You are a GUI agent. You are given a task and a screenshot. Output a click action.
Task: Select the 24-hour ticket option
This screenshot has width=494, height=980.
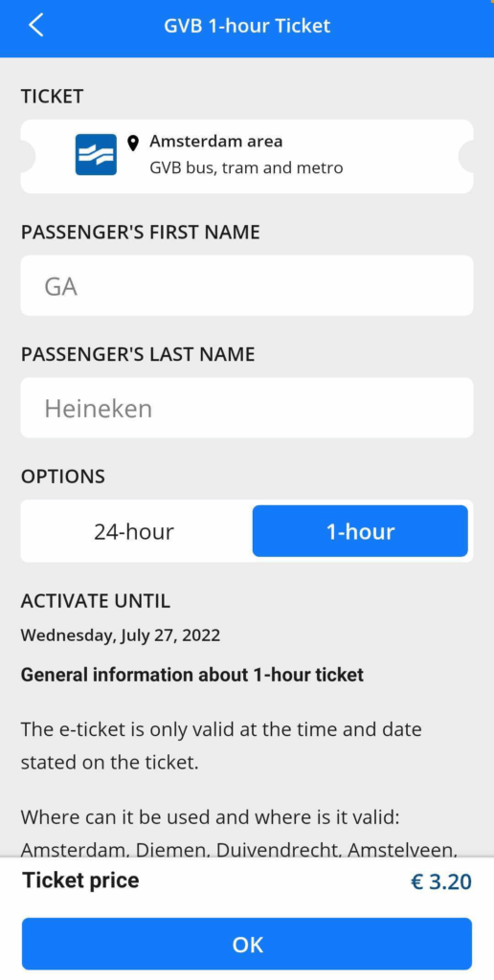[x=134, y=531]
